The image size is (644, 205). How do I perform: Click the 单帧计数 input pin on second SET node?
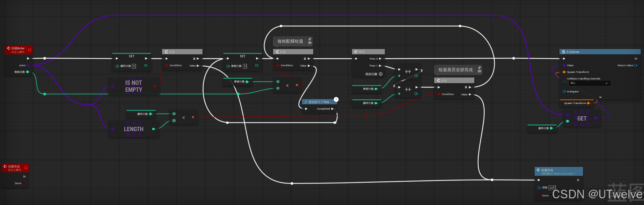[228, 66]
